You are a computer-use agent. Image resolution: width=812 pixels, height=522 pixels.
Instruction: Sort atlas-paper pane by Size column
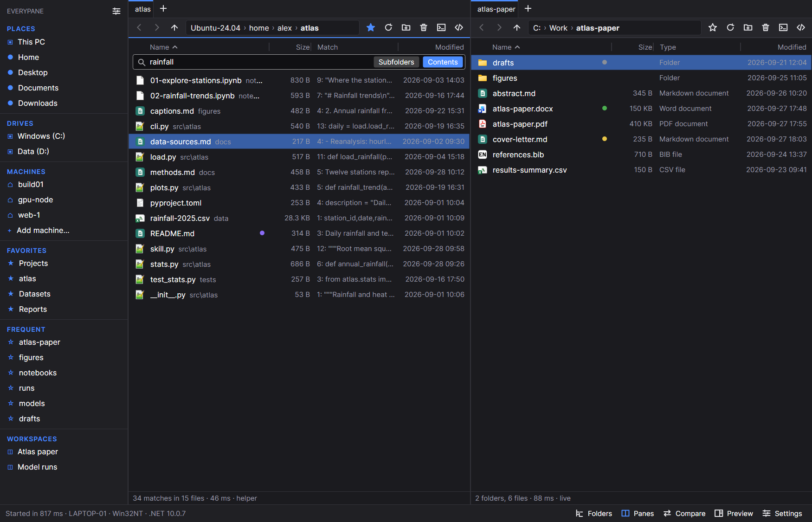(x=645, y=47)
